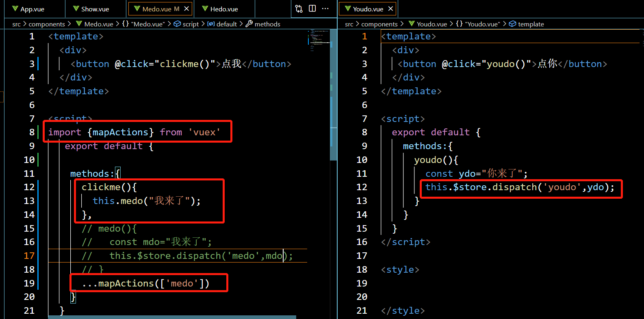The width and height of the screenshot is (644, 319).
Task: Click the wrench icon beside methods breadcrumb
Action: click(x=249, y=24)
